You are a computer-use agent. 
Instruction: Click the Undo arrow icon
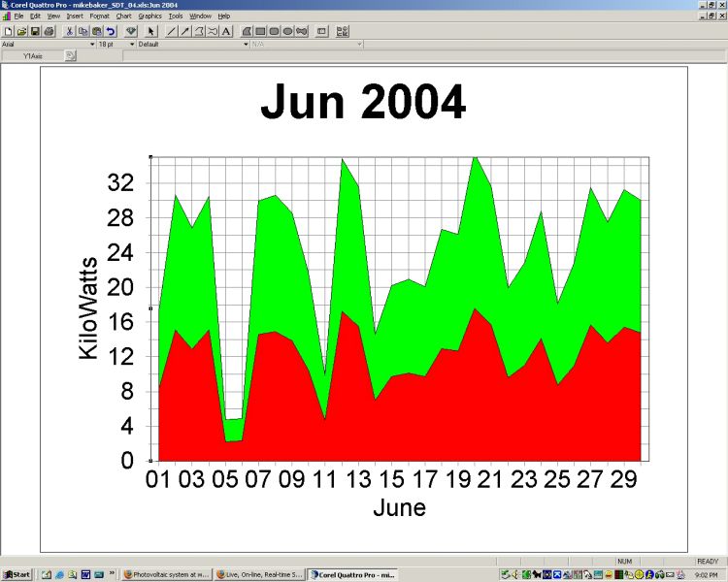tap(111, 31)
